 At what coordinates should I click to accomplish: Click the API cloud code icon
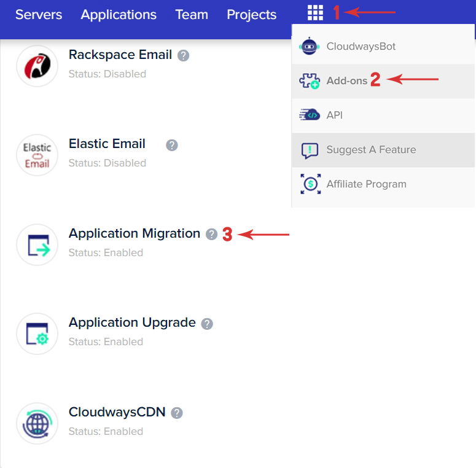[310, 115]
